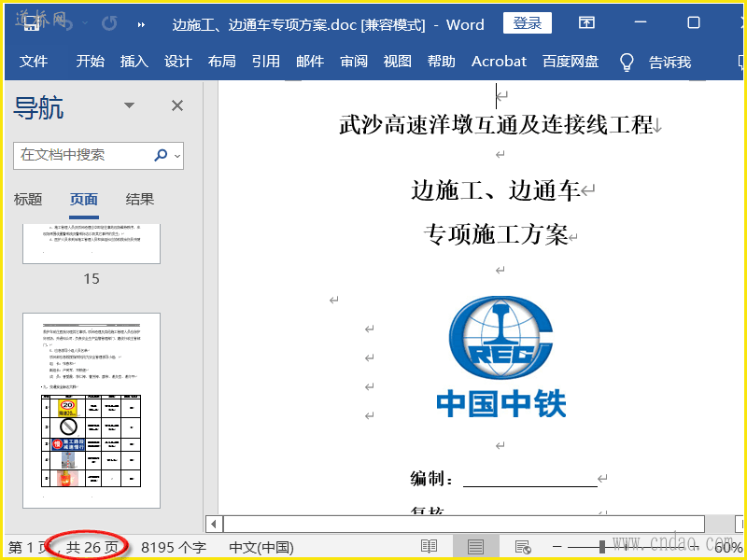
Task: Switch to the Acrobat ribbon tab
Action: (499, 62)
